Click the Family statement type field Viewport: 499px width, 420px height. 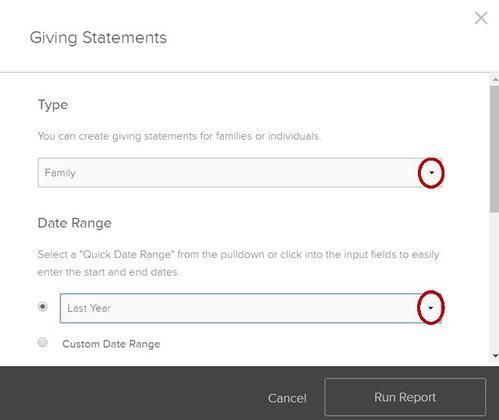(x=240, y=173)
